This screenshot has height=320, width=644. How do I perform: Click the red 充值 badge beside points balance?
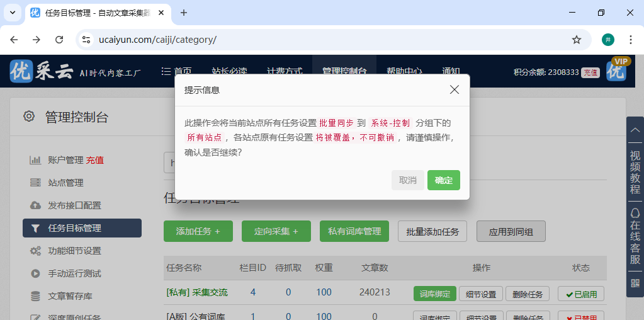tap(590, 72)
